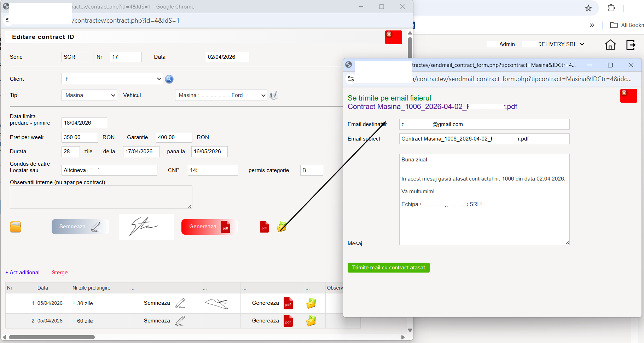
Task: Click the red Genereaza PDF button
Action: click(209, 227)
